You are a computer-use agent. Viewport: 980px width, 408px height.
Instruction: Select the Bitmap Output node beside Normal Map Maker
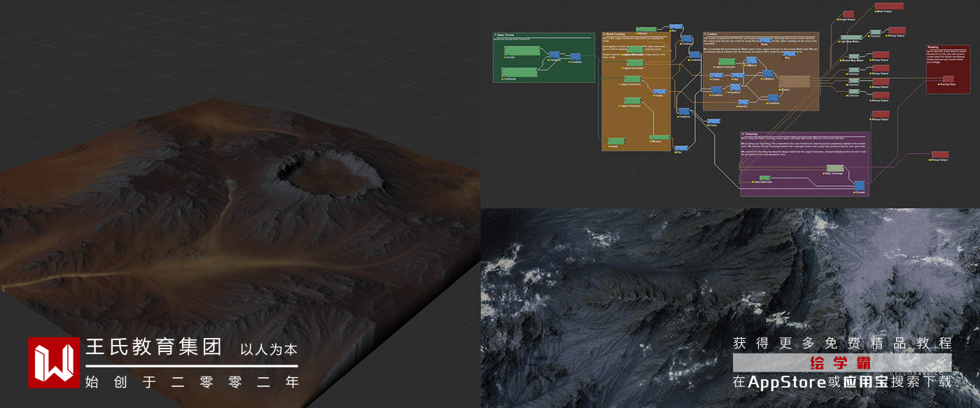881,55
